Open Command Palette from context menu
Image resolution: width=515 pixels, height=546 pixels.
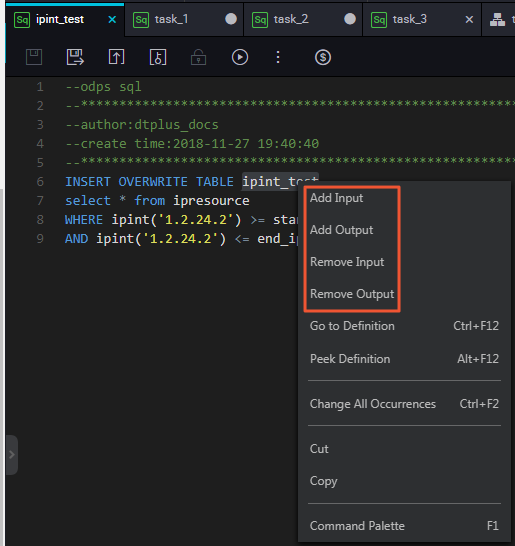tap(404, 526)
